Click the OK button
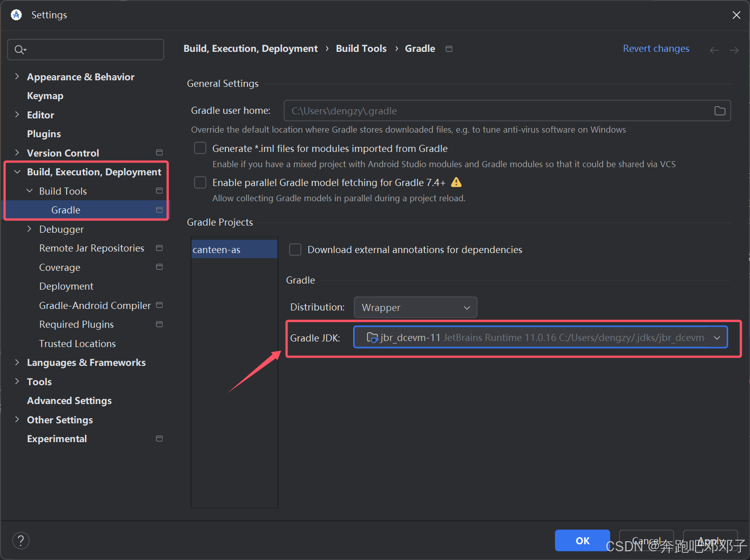 (582, 541)
